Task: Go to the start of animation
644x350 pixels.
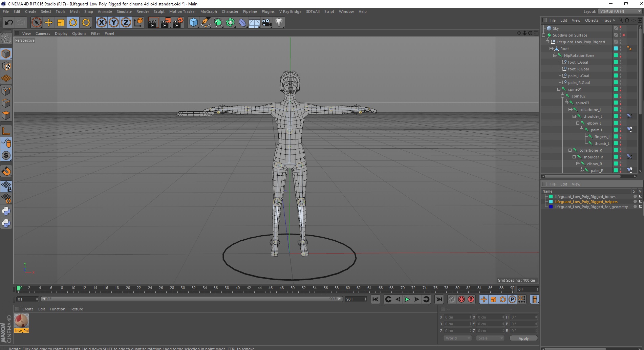Action: pyautogui.click(x=375, y=299)
